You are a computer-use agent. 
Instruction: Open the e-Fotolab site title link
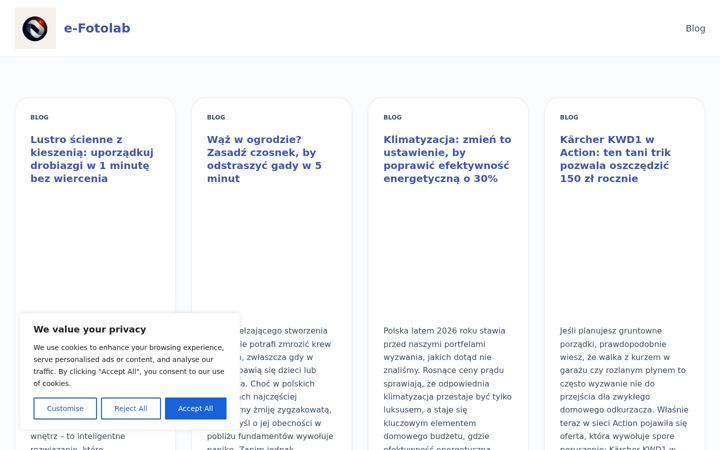pos(97,28)
